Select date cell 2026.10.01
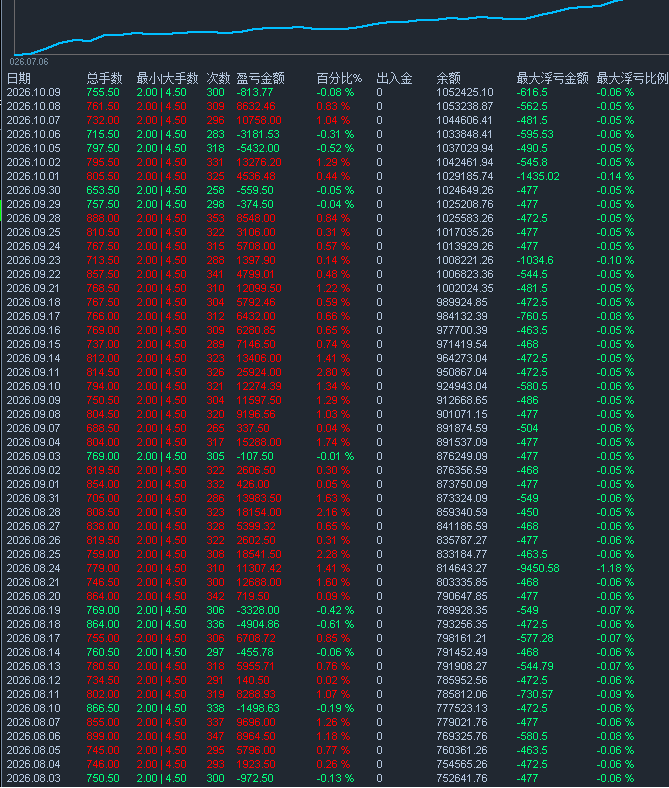The width and height of the screenshot is (669, 788). tap(33, 176)
